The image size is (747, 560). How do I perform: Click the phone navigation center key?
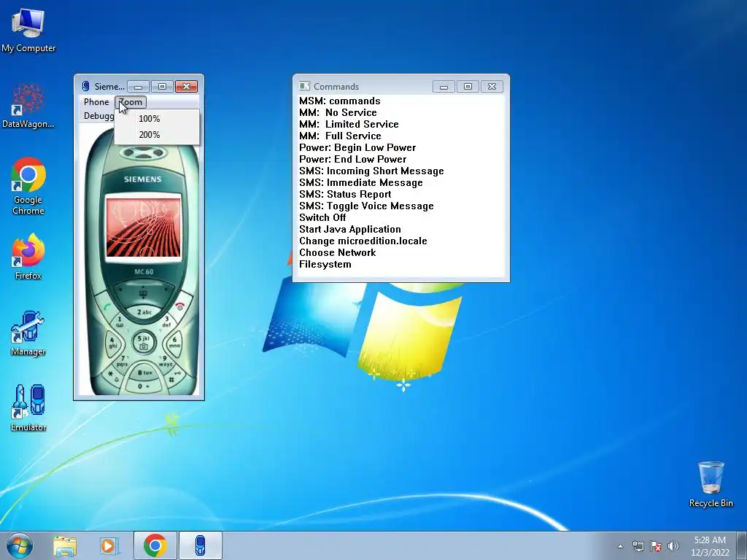coord(143,293)
